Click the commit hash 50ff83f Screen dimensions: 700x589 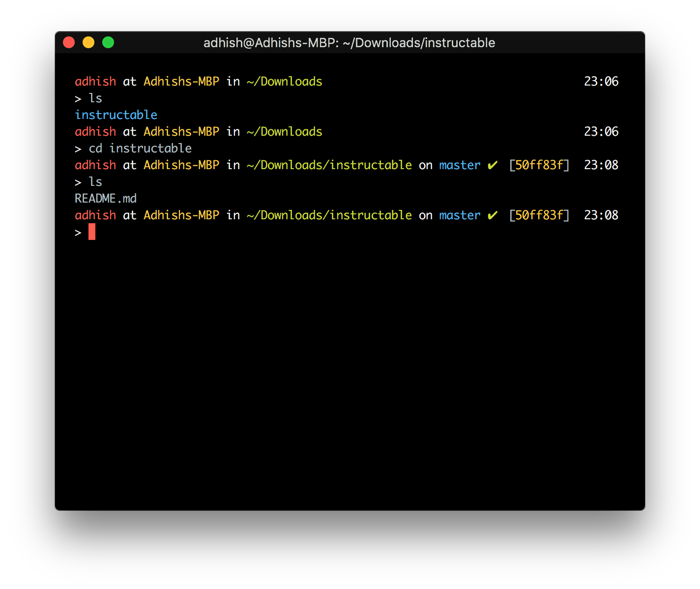click(539, 165)
